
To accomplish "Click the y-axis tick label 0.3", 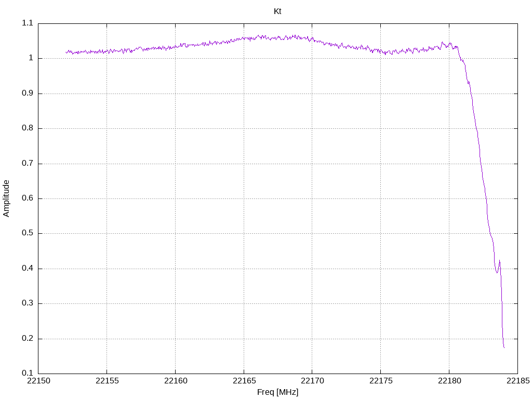I will pyautogui.click(x=28, y=303).
